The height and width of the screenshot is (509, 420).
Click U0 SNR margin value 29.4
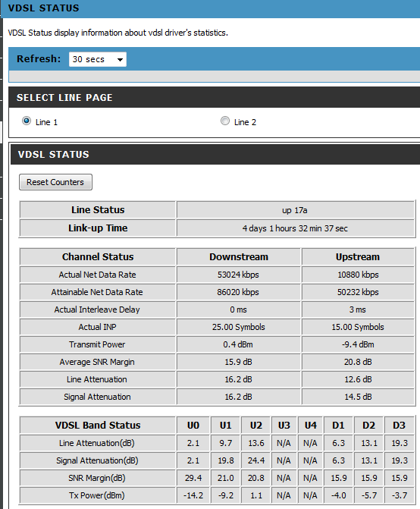[x=193, y=478]
